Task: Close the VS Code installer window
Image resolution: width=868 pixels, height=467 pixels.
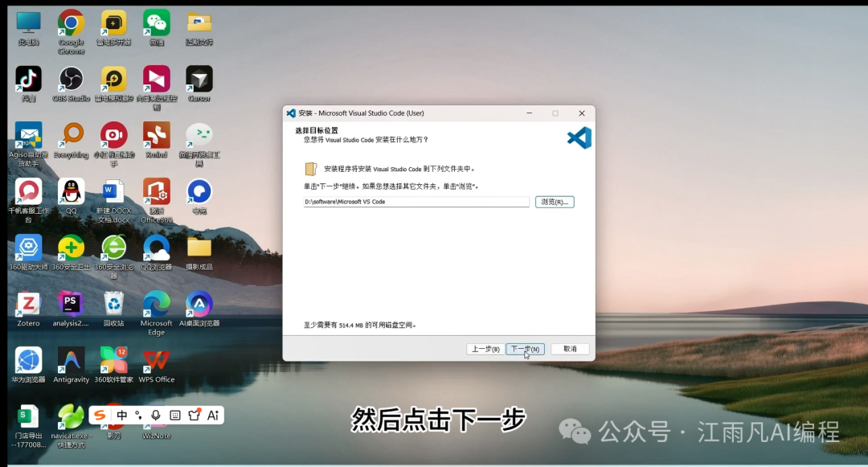Action: click(581, 113)
